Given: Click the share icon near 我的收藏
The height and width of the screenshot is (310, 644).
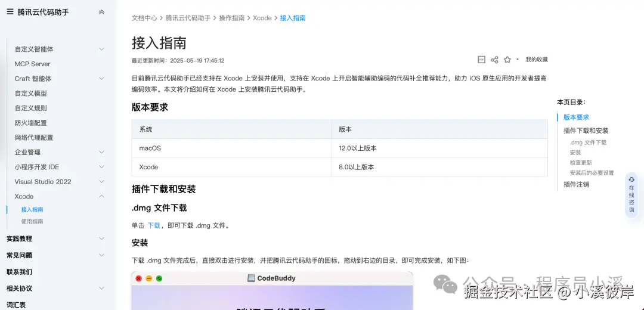Looking at the screenshot, I should 494,60.
